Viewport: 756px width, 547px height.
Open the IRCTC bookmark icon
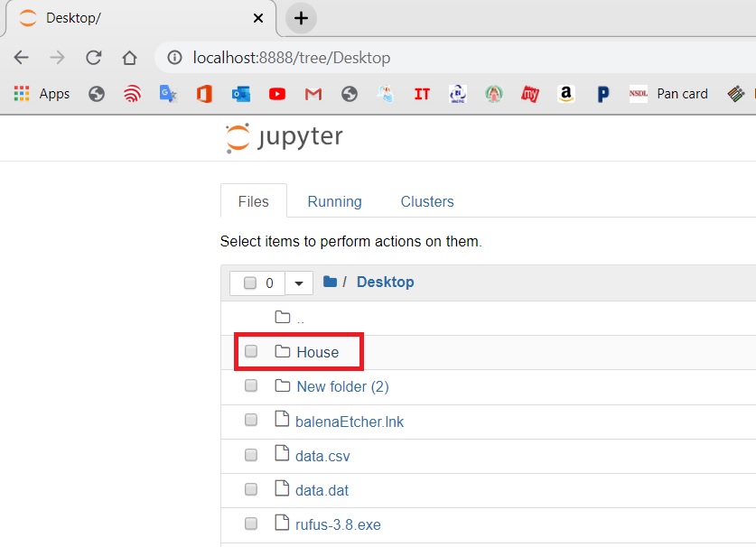(x=458, y=94)
